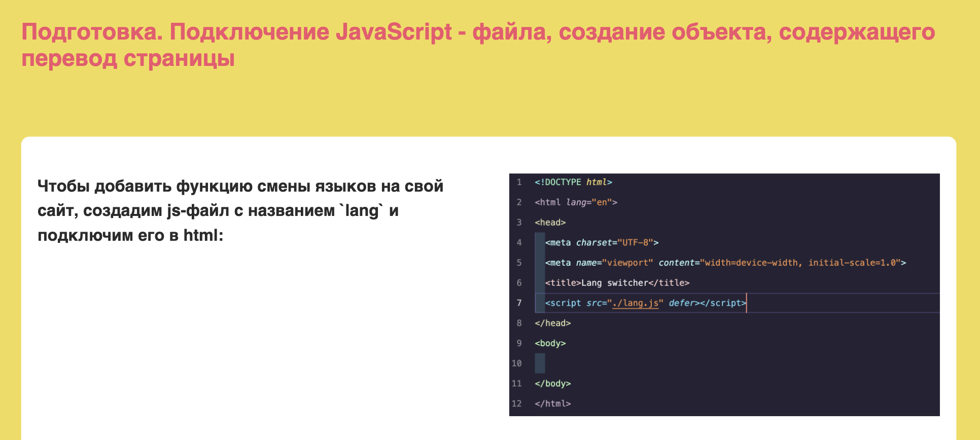980x440 pixels.
Task: Click the paragraph about creating the lang file
Action: pyautogui.click(x=240, y=210)
